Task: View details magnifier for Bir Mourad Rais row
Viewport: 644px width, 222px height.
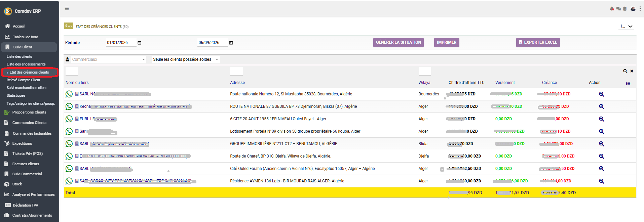Action: pos(602,181)
